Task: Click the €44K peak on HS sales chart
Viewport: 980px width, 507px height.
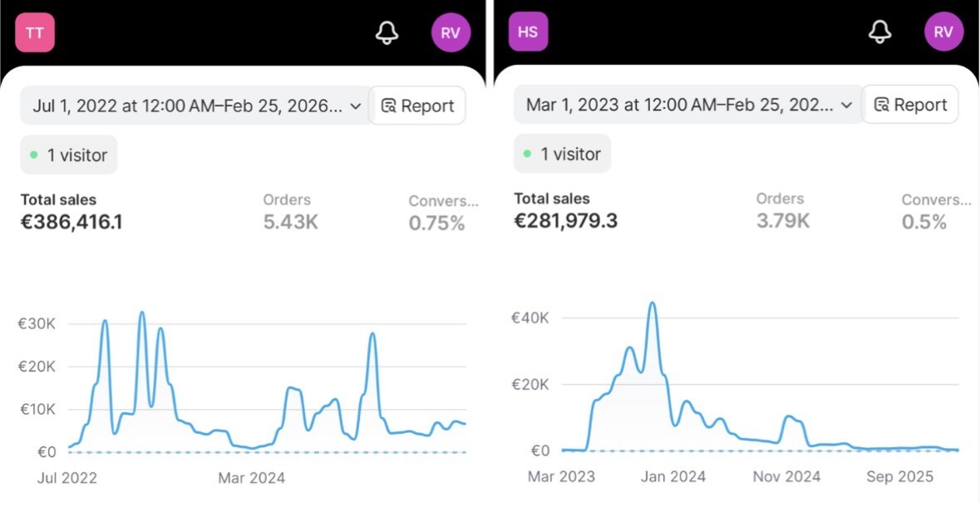Action: [x=652, y=303]
